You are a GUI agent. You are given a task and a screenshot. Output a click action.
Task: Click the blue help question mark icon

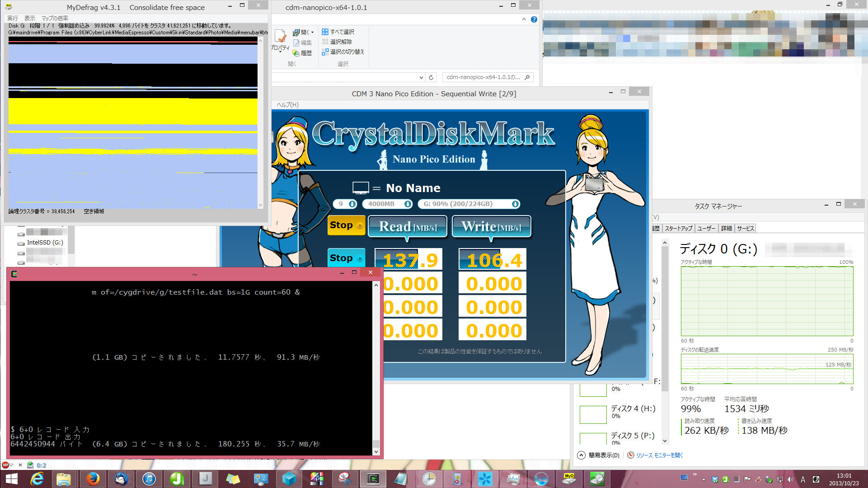tap(534, 19)
